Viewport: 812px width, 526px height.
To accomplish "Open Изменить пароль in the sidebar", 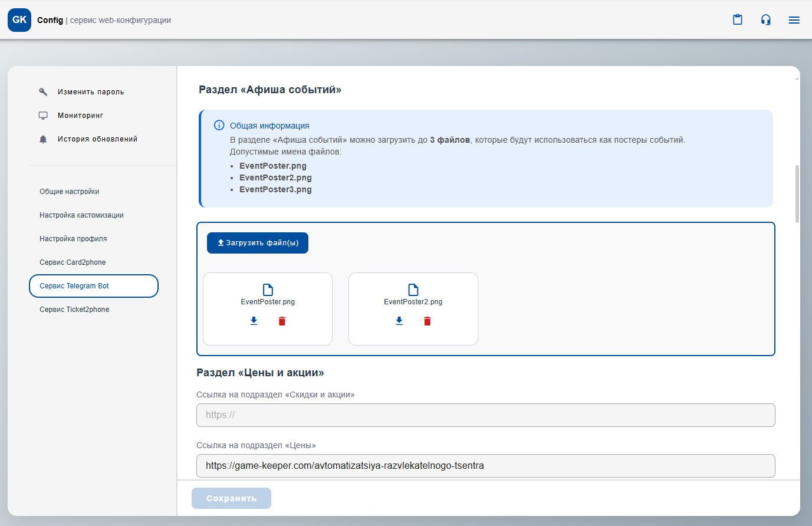I will pyautogui.click(x=90, y=92).
